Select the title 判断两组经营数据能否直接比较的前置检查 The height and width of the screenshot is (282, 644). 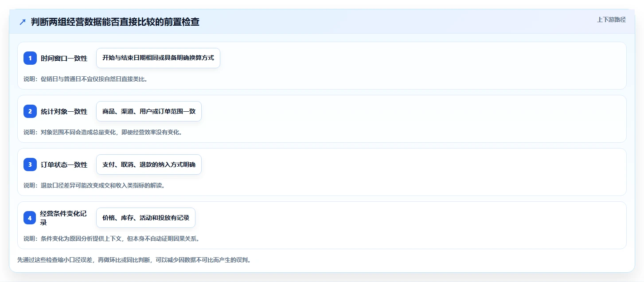(x=115, y=22)
